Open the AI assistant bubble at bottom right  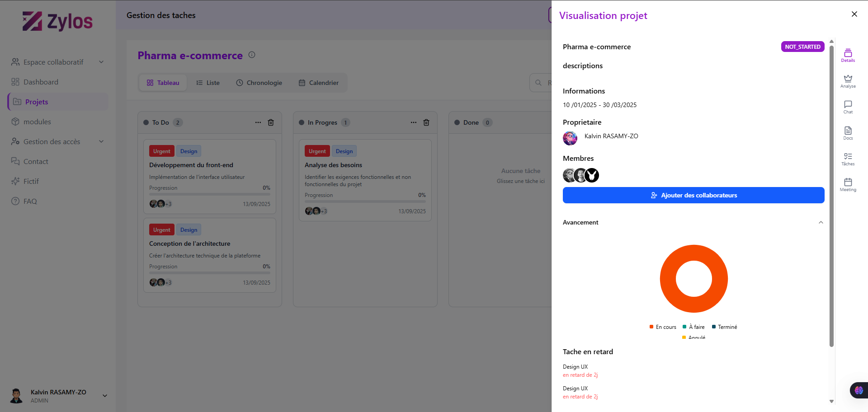[x=859, y=390]
